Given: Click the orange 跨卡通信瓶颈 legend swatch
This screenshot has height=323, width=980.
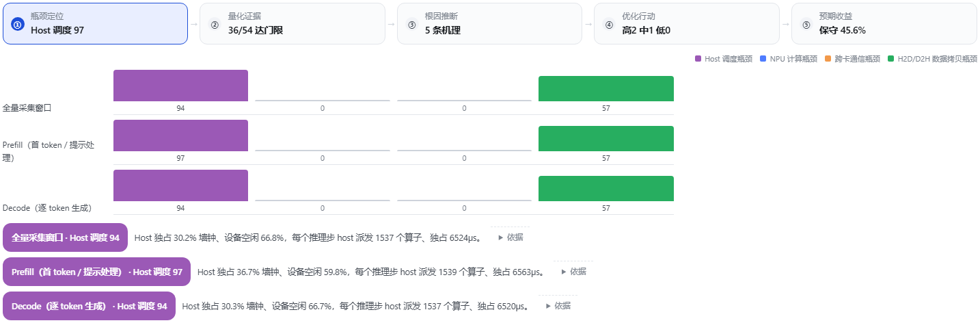Looking at the screenshot, I should coord(828,59).
